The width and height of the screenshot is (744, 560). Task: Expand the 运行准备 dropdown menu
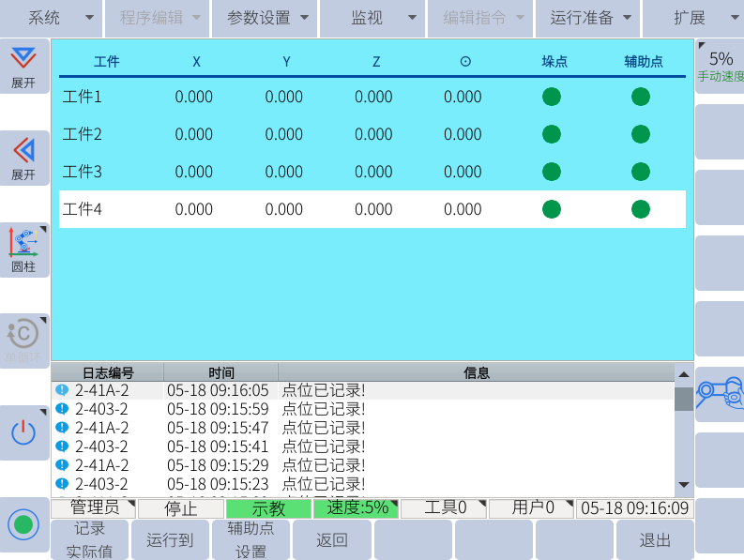(589, 18)
